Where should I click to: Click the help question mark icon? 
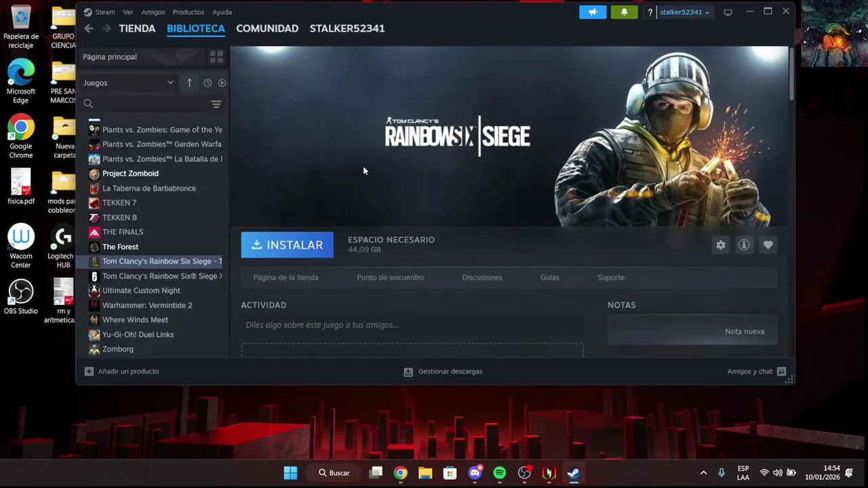[x=650, y=12]
